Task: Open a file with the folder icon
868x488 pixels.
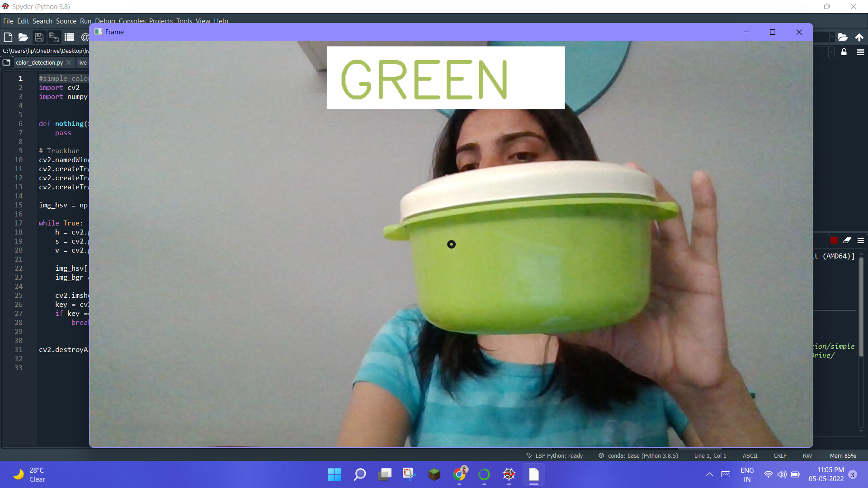Action: [23, 37]
